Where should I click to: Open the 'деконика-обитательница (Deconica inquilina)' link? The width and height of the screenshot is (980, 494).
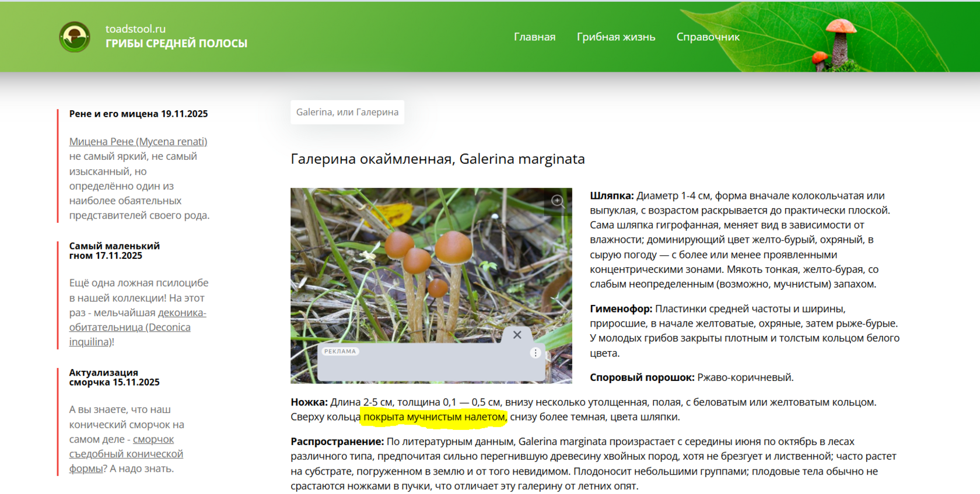coord(138,327)
